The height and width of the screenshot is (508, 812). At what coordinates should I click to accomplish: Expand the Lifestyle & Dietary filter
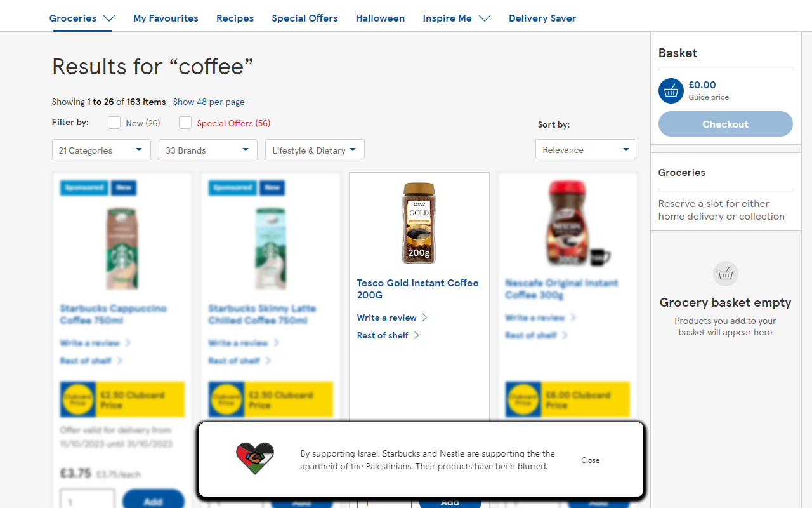click(x=315, y=150)
